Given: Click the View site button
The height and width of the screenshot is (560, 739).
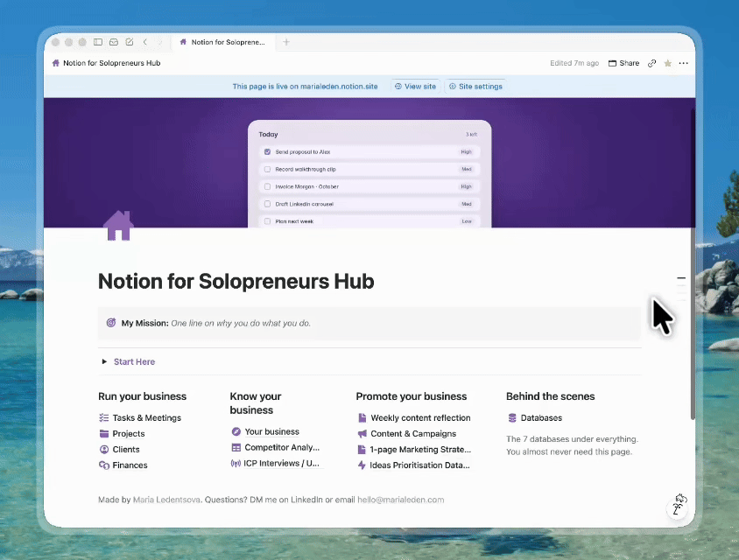Looking at the screenshot, I should pyautogui.click(x=415, y=87).
